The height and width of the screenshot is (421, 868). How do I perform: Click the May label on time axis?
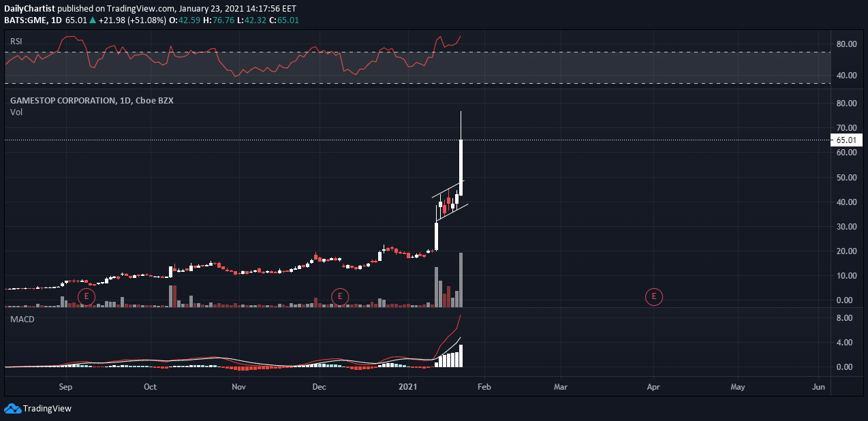point(738,387)
